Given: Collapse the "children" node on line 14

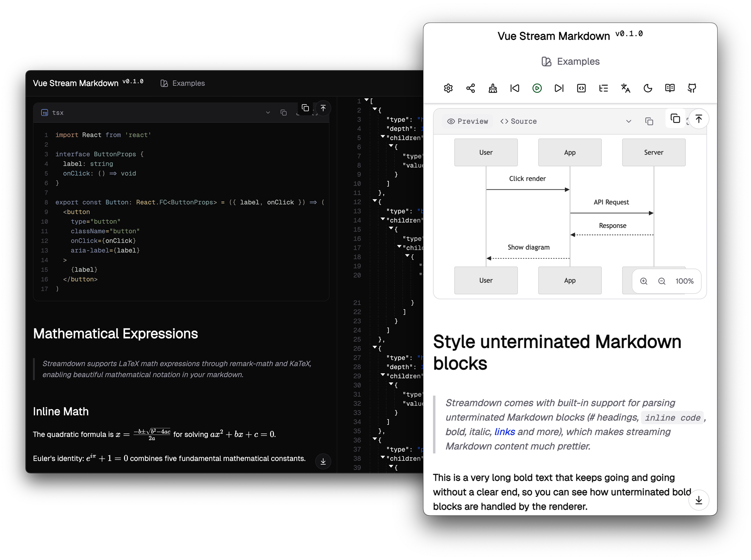Looking at the screenshot, I should (x=383, y=219).
